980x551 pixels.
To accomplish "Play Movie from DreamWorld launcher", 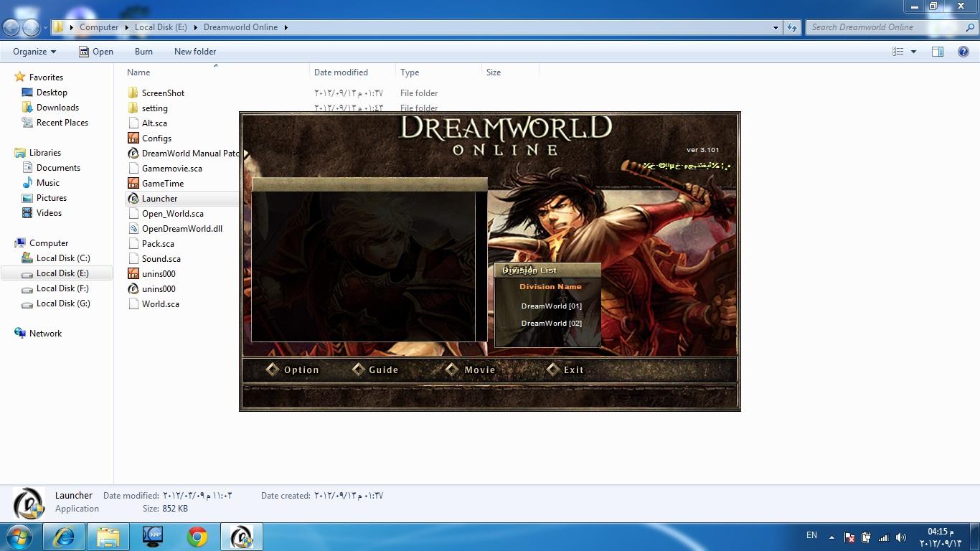I will pos(471,370).
